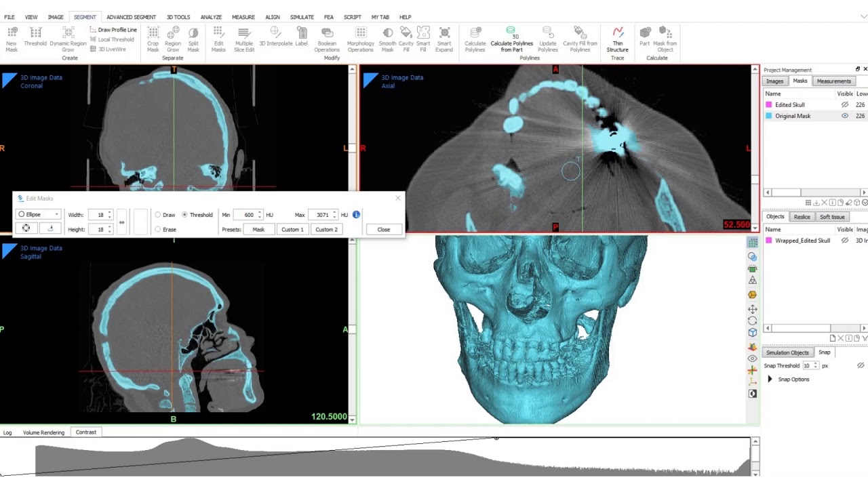Apply the Custom 1 preset

(x=292, y=230)
